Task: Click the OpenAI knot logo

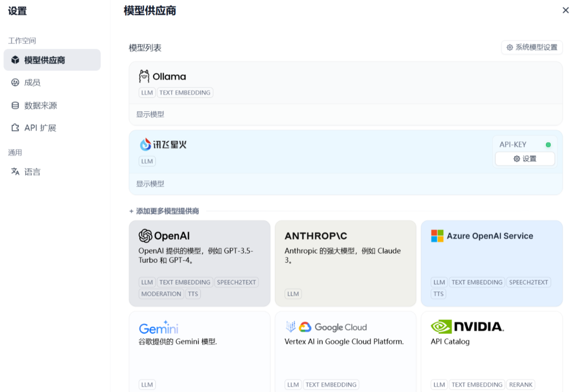Action: (x=145, y=236)
